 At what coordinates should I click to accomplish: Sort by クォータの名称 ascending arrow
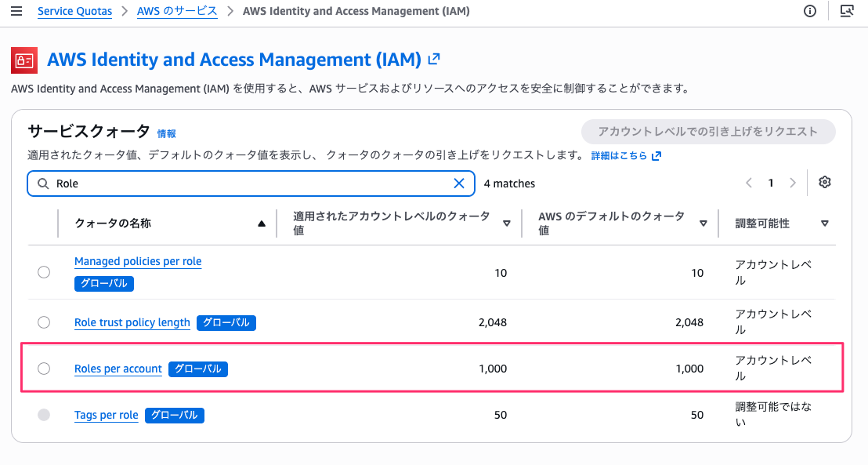262,223
